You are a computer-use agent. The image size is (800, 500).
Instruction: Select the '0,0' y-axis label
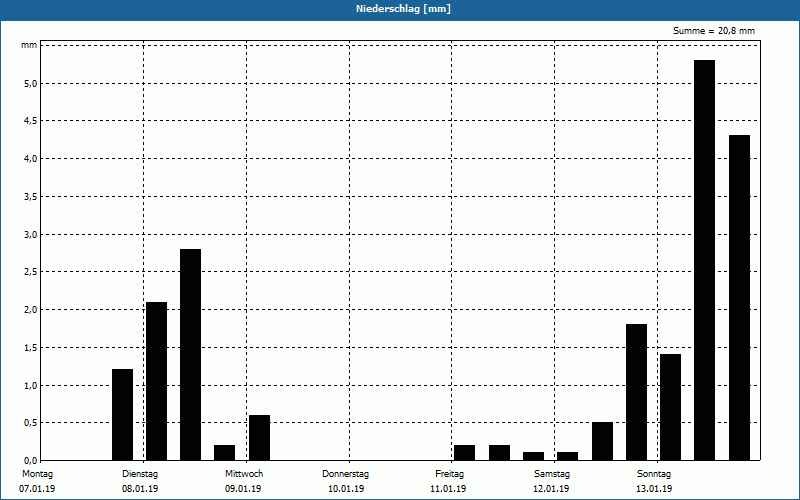click(31, 460)
